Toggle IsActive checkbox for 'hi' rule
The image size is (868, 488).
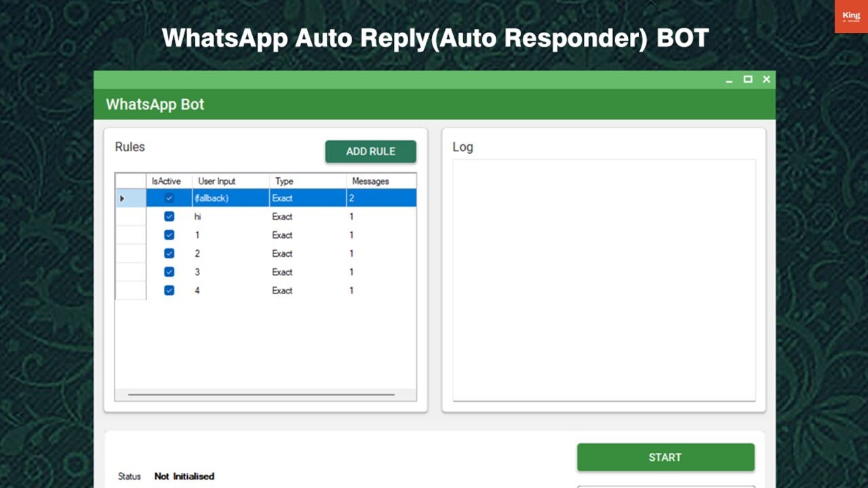[x=169, y=216]
